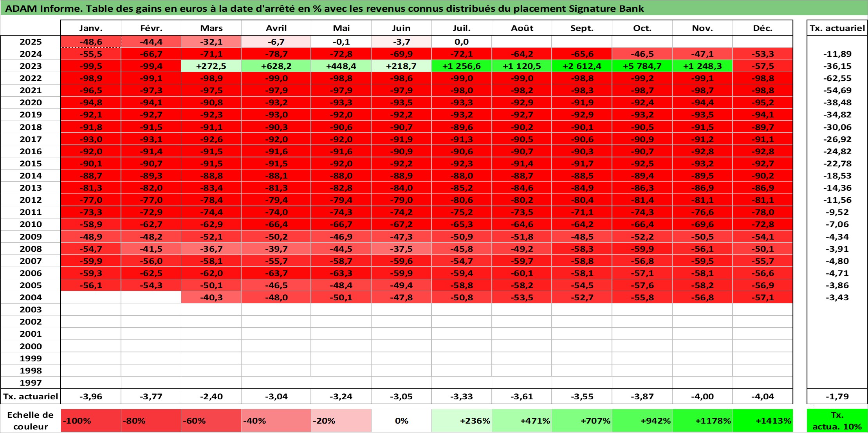
Task: Click cell value +5 784,7 in October 2023
Action: click(x=642, y=66)
